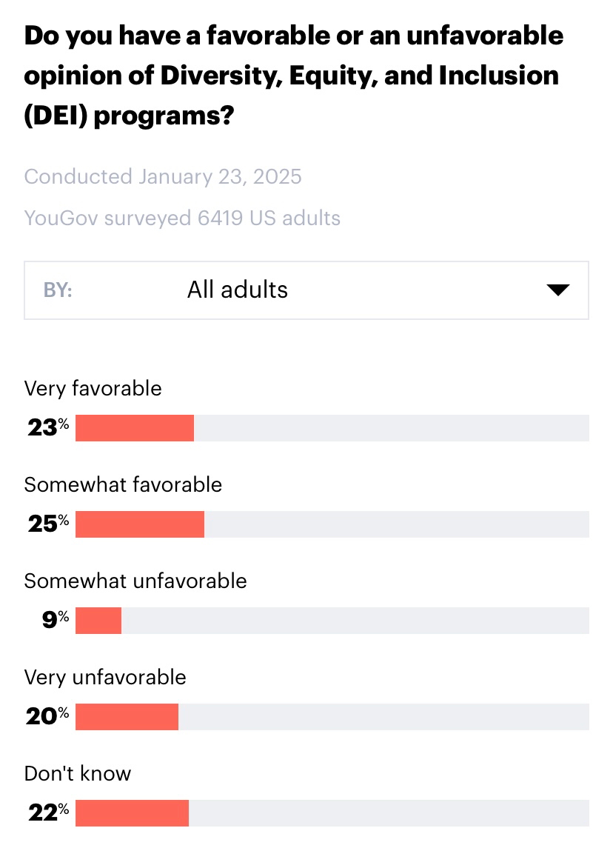Viewport: 613px width, 868px height.
Task: Select the All adults combo box text
Action: (x=238, y=290)
